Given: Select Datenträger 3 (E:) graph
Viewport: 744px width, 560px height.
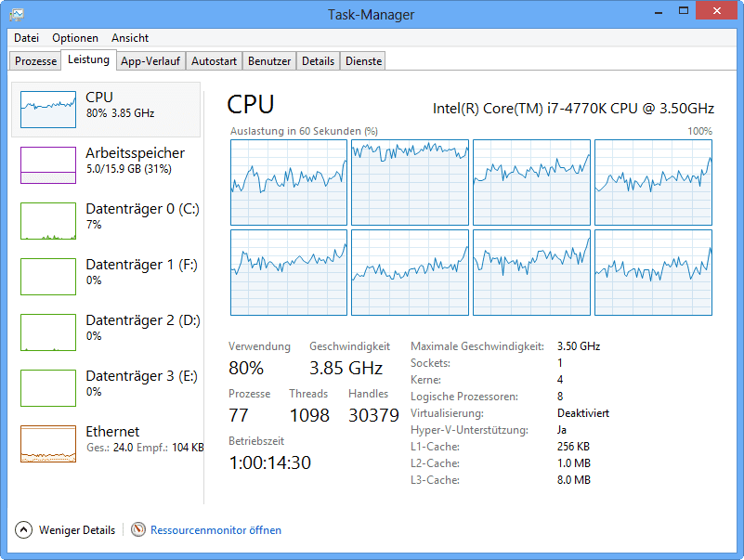Looking at the screenshot, I should [48, 388].
